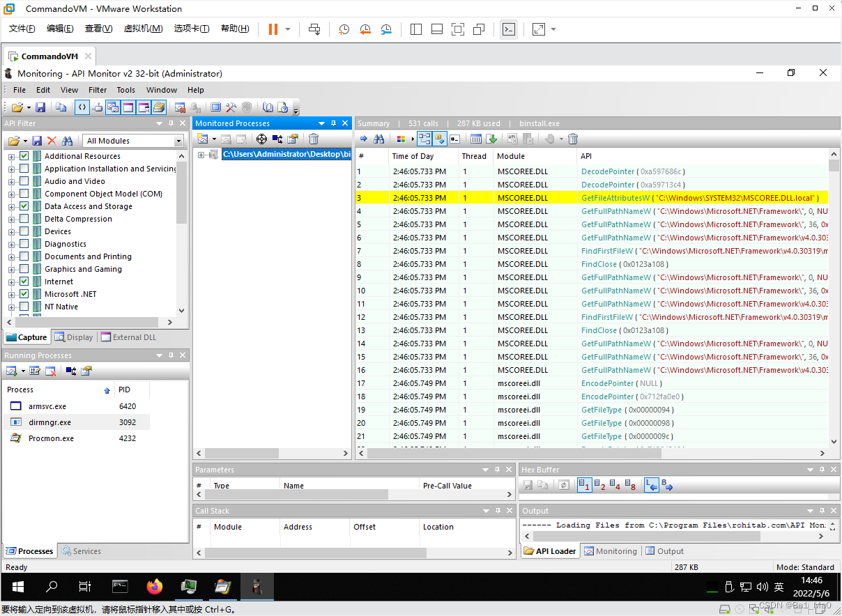Toggle the tree view icon in Summary toolbar
This screenshot has height=616, width=842.
coord(424,139)
